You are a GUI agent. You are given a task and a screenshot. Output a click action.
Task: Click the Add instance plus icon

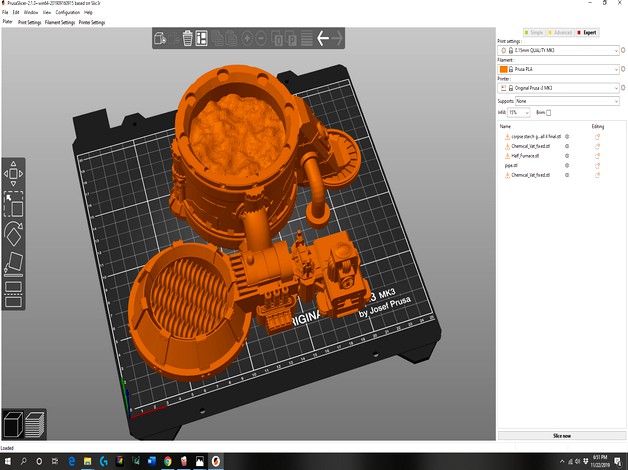coord(247,38)
